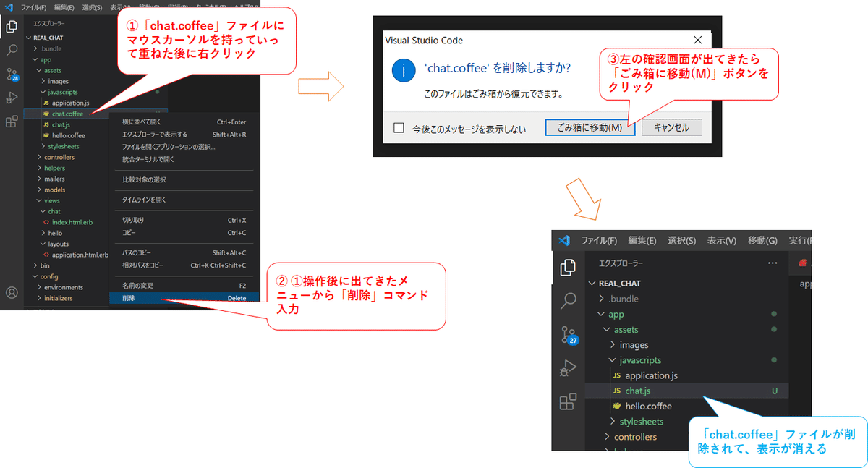Select application.js in the badge-27 VS Code window
Viewport: 868px width, 468px height.
click(x=651, y=375)
